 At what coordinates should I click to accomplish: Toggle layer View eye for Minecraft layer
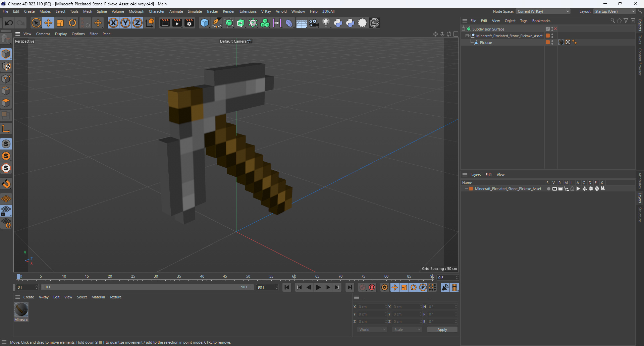click(x=554, y=189)
